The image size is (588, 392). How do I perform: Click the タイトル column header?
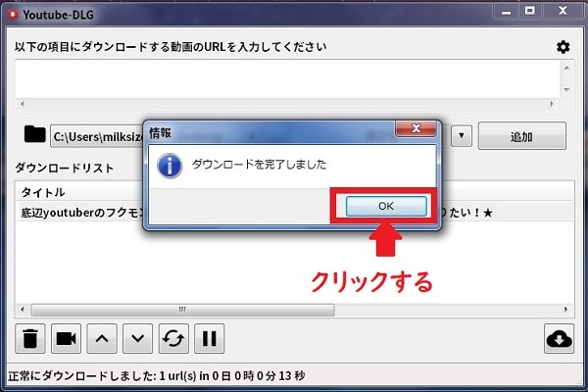pyautogui.click(x=43, y=192)
